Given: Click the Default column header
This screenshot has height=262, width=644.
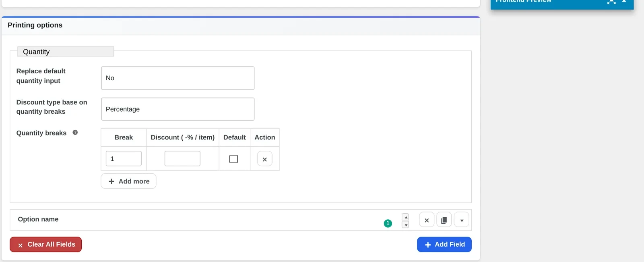Looking at the screenshot, I should click(235, 137).
